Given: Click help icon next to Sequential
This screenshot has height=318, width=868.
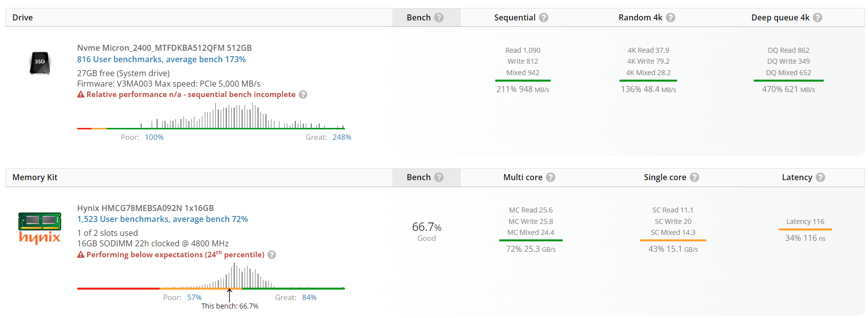Looking at the screenshot, I should coord(544,17).
